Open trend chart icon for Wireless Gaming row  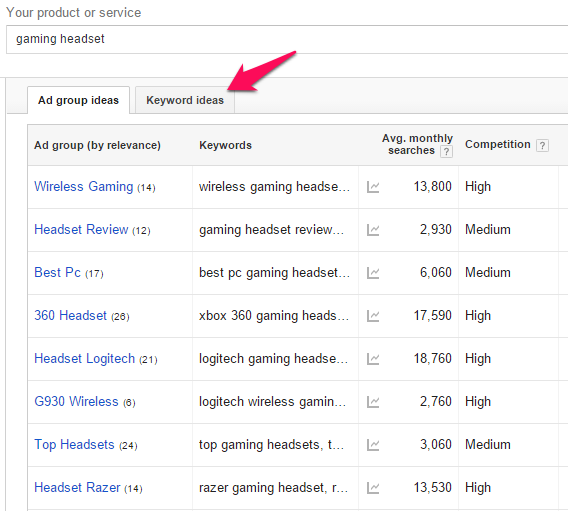coord(373,187)
